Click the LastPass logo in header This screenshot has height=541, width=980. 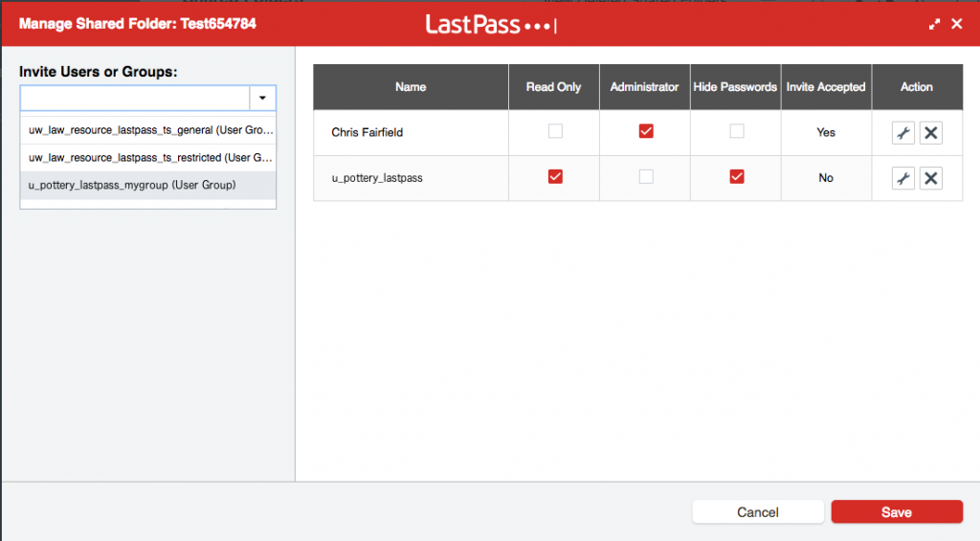pos(491,24)
